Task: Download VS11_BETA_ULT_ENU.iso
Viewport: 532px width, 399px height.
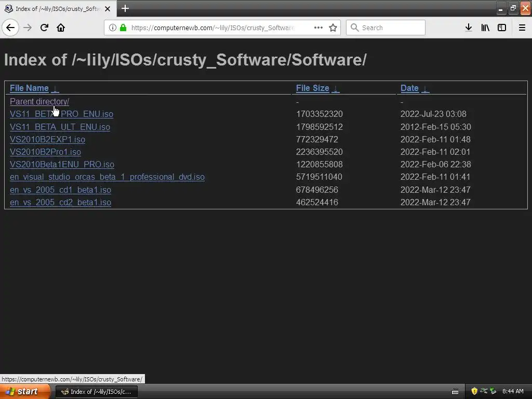Action: point(60,127)
